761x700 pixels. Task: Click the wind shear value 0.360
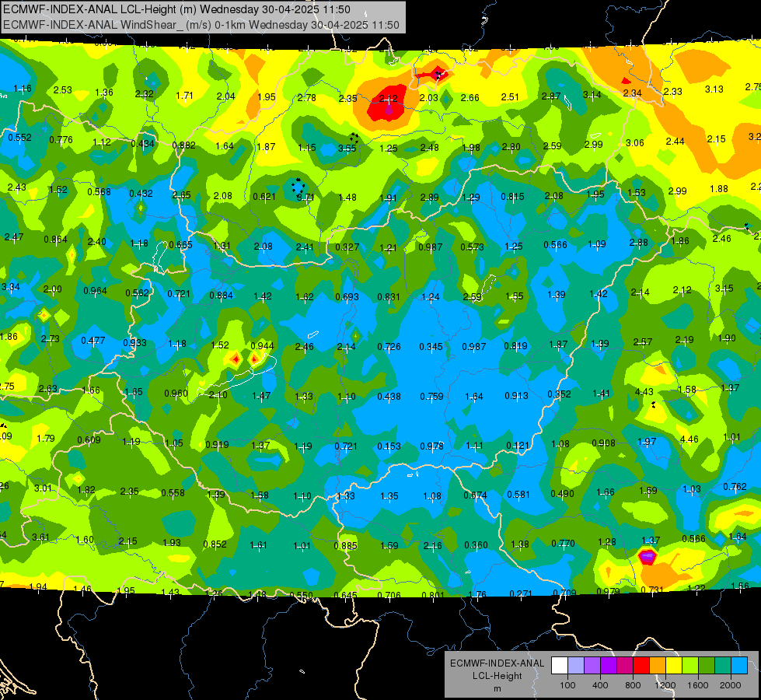tap(476, 545)
